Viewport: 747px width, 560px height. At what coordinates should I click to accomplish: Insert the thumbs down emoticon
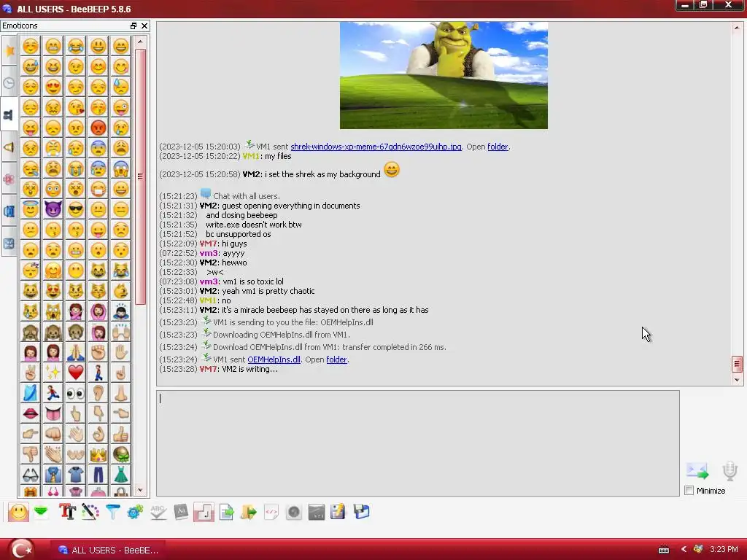tap(30, 454)
